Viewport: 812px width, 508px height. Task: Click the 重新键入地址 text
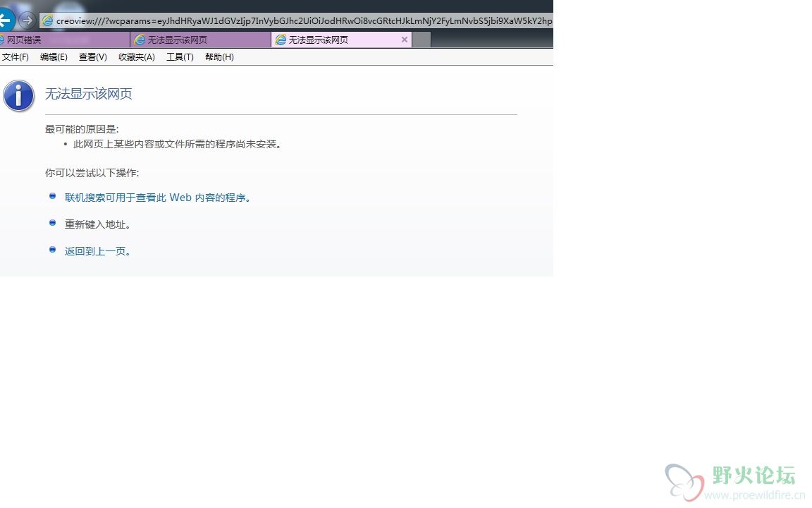(97, 224)
